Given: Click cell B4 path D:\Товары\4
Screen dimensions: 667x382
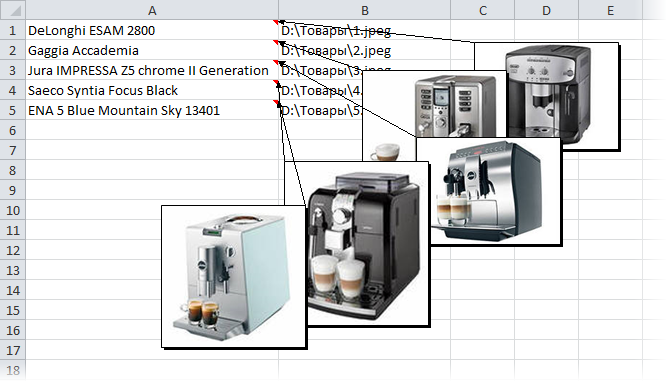Looking at the screenshot, I should [321, 90].
